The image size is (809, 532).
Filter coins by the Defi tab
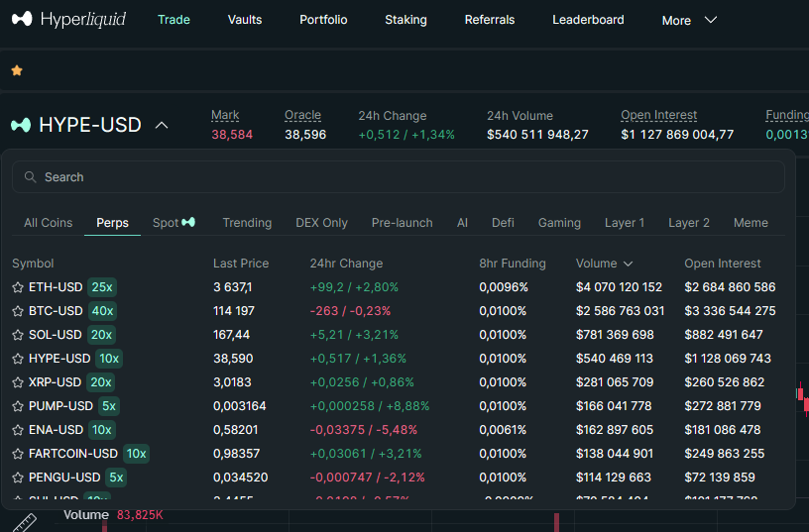[x=503, y=223]
